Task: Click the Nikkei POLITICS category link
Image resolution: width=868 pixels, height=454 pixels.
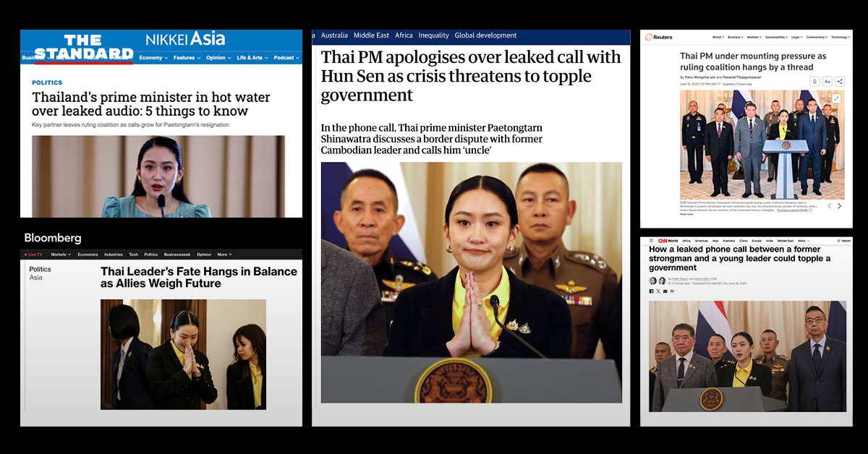Action: tap(47, 82)
